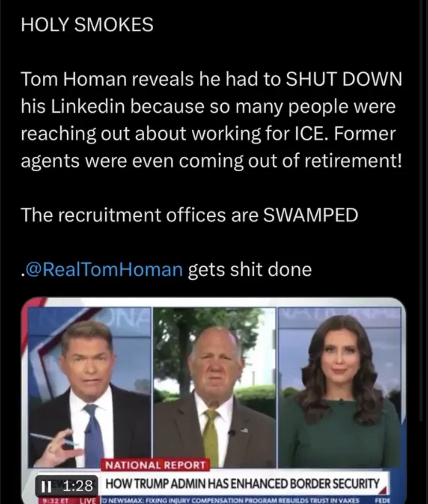Screen dimensions: 428x504
Task: Click the words 'gets shit done'
Action: [250, 270]
